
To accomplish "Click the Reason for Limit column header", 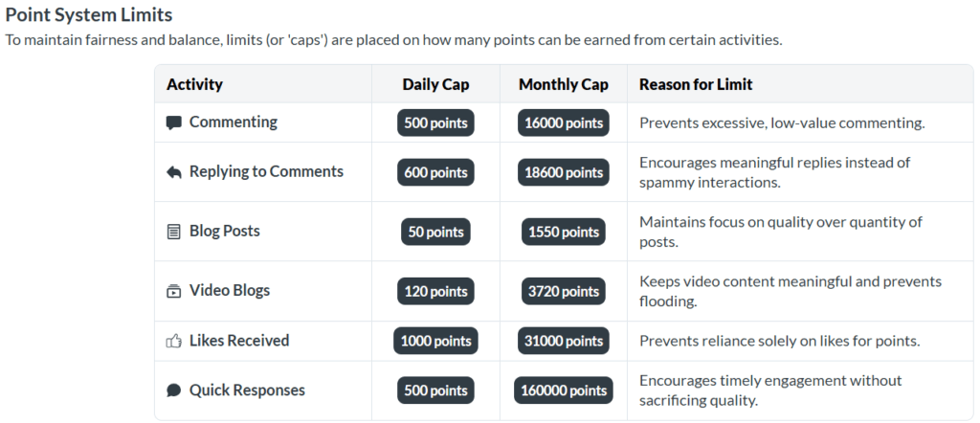I will (x=696, y=84).
